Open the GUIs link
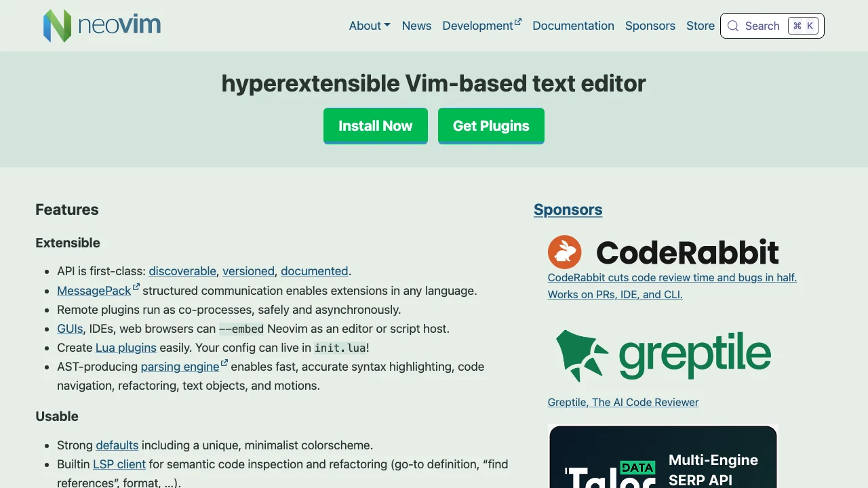 [x=70, y=329]
